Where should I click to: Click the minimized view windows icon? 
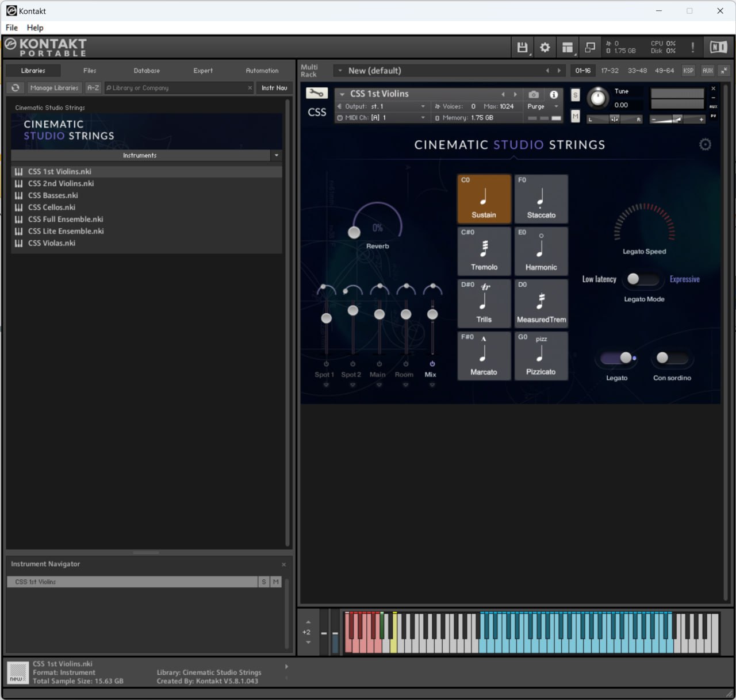pos(590,48)
